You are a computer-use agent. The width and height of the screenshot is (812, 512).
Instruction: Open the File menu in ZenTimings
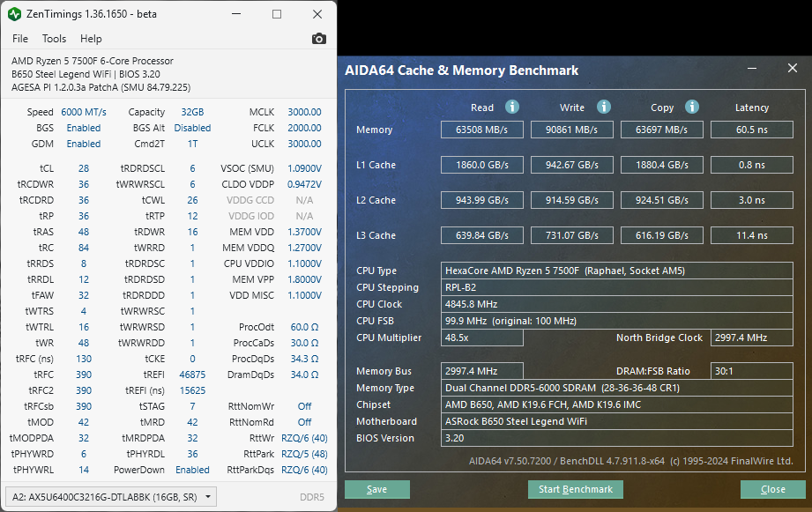pos(20,39)
